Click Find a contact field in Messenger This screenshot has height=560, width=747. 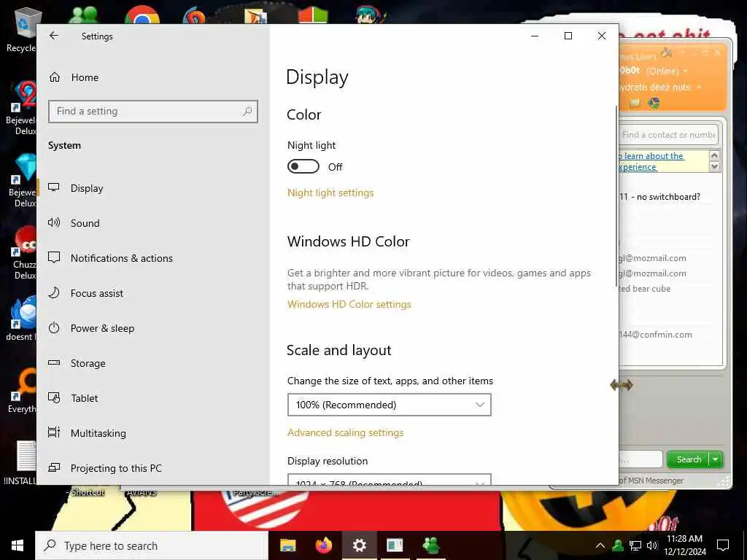pyautogui.click(x=668, y=135)
